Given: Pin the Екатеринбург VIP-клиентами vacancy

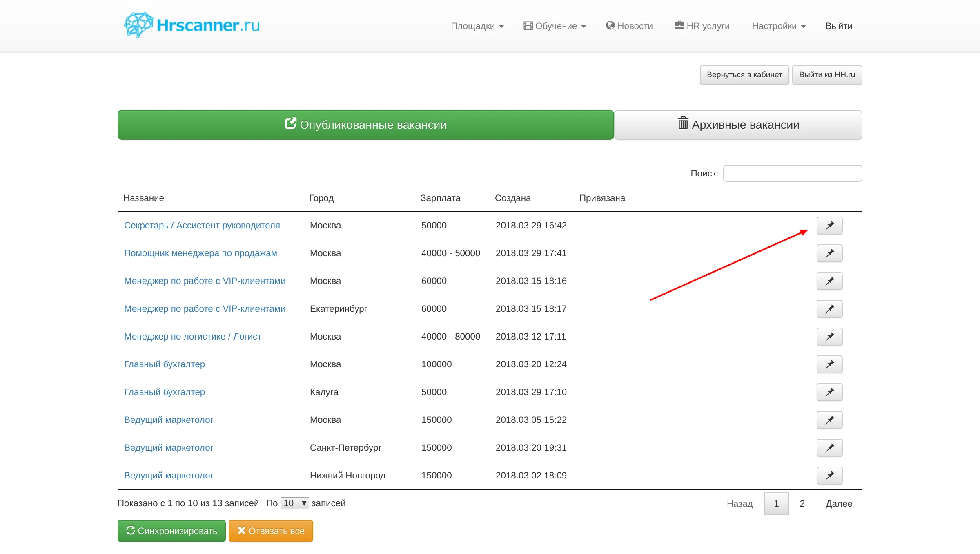Looking at the screenshot, I should 829,309.
